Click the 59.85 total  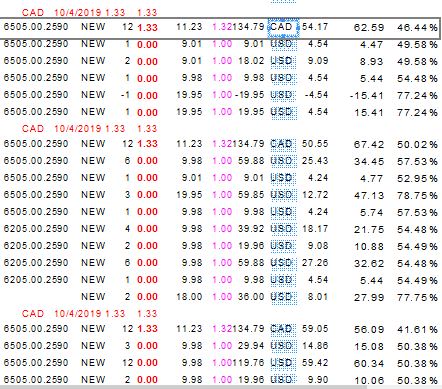(251, 195)
